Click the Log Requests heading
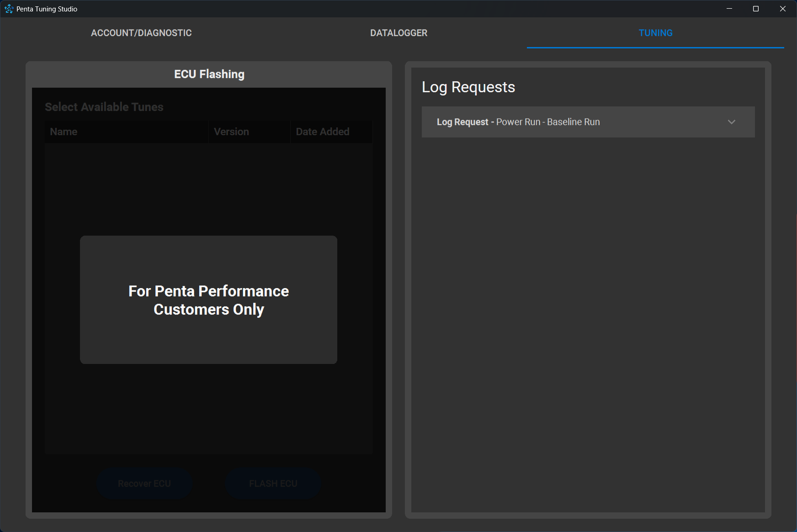Image resolution: width=797 pixels, height=532 pixels. (x=468, y=87)
